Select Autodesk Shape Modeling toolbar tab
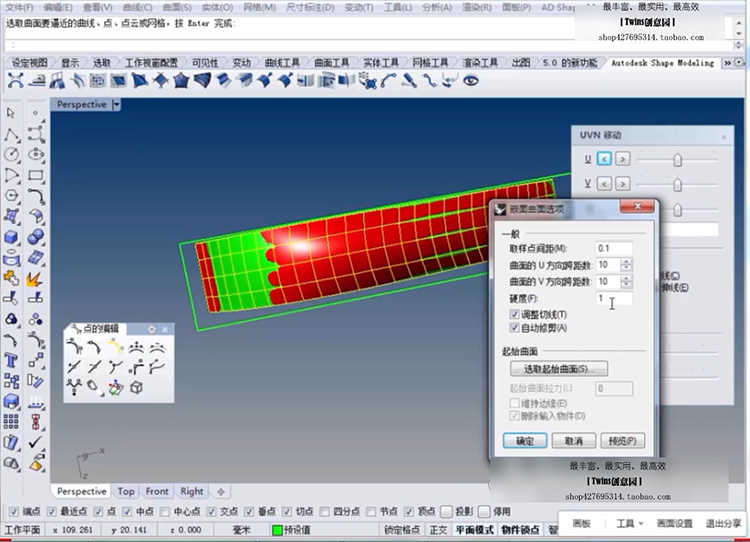The image size is (750, 542). (x=662, y=63)
